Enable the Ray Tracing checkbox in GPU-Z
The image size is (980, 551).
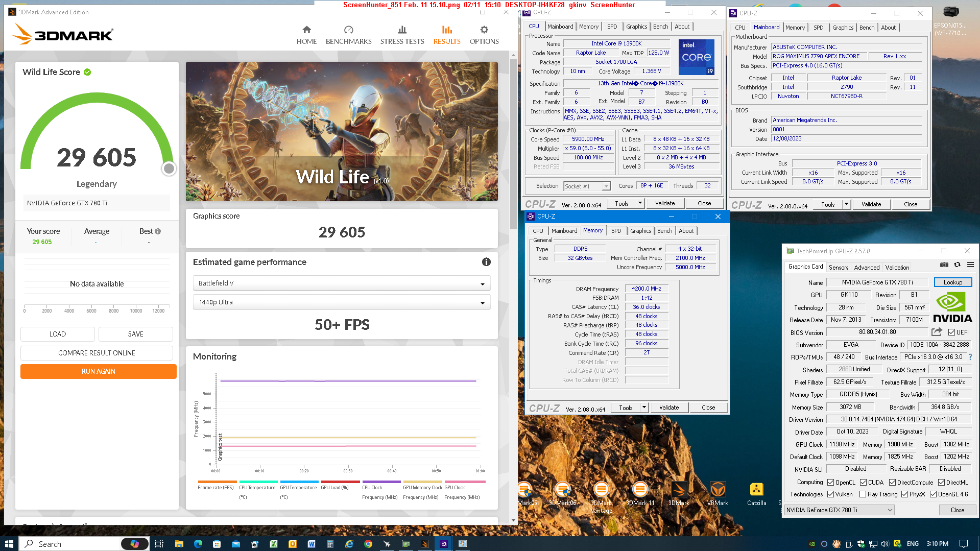tap(863, 494)
